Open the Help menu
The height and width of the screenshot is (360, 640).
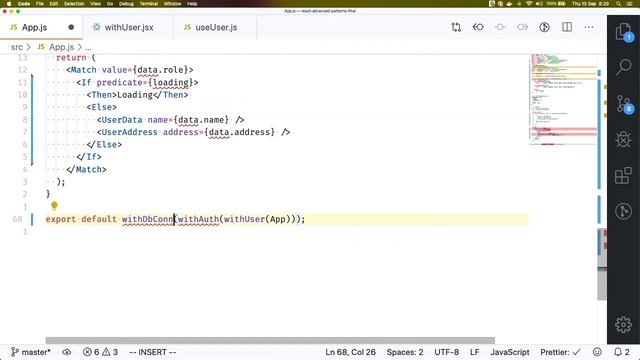pyautogui.click(x=192, y=4)
